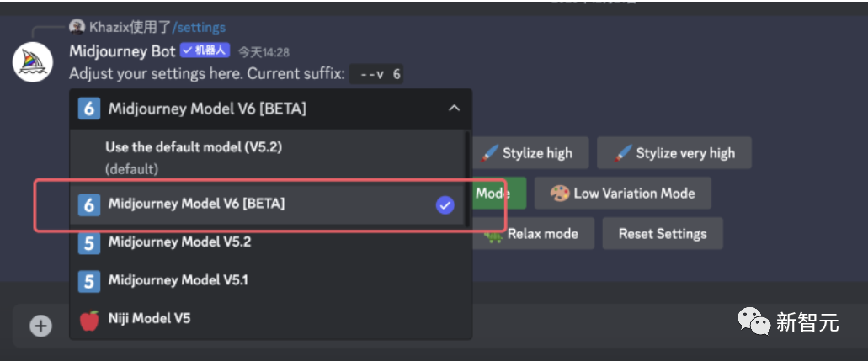This screenshot has width=868, height=361.
Task: Click the Midjourney Bot sailboat avatar
Action: [x=33, y=60]
